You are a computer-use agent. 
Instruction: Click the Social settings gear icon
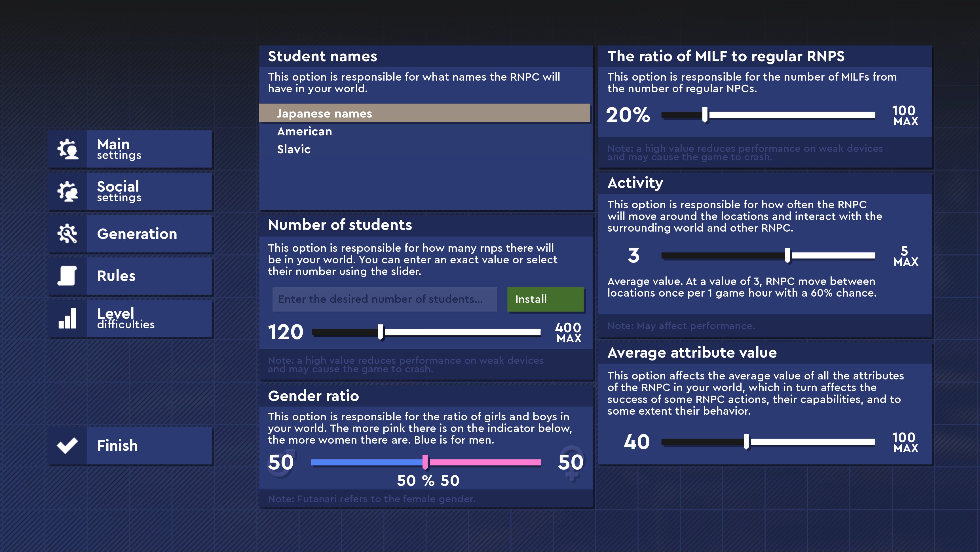pyautogui.click(x=67, y=191)
